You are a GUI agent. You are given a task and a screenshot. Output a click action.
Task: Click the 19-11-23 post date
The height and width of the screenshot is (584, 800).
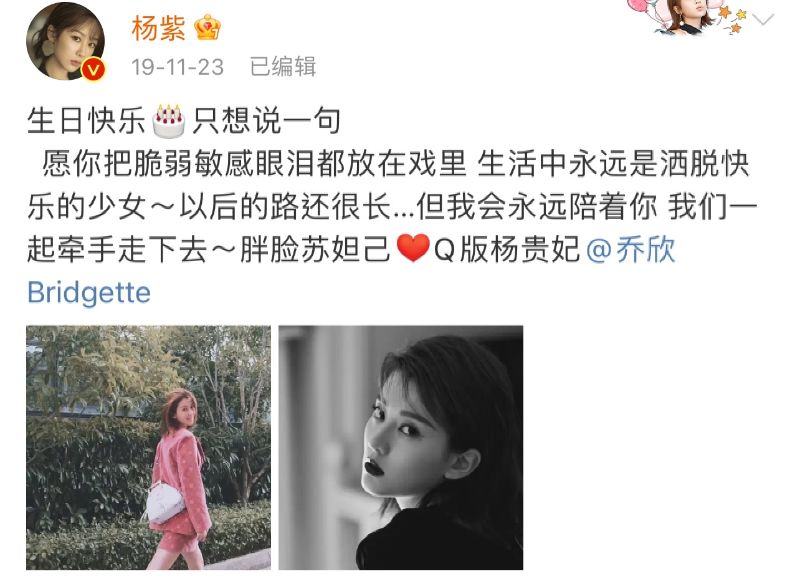point(177,67)
